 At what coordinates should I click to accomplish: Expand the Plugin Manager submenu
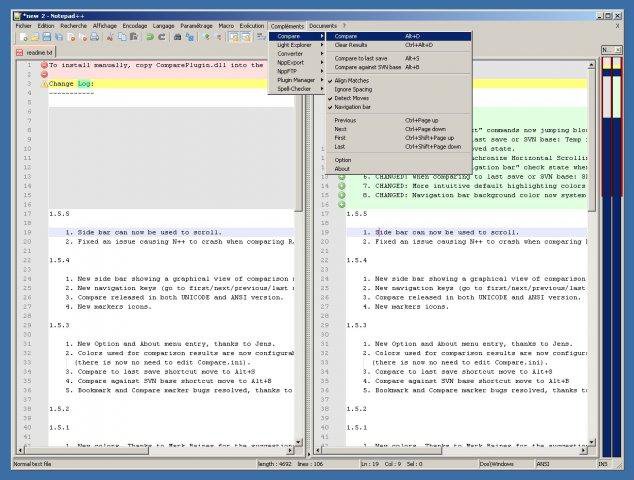(x=297, y=80)
